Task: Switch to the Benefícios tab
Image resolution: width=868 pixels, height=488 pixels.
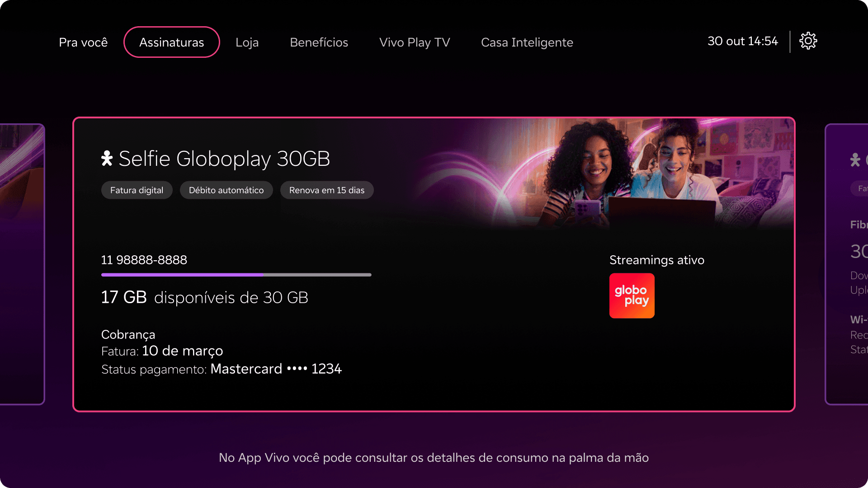Action: point(319,42)
